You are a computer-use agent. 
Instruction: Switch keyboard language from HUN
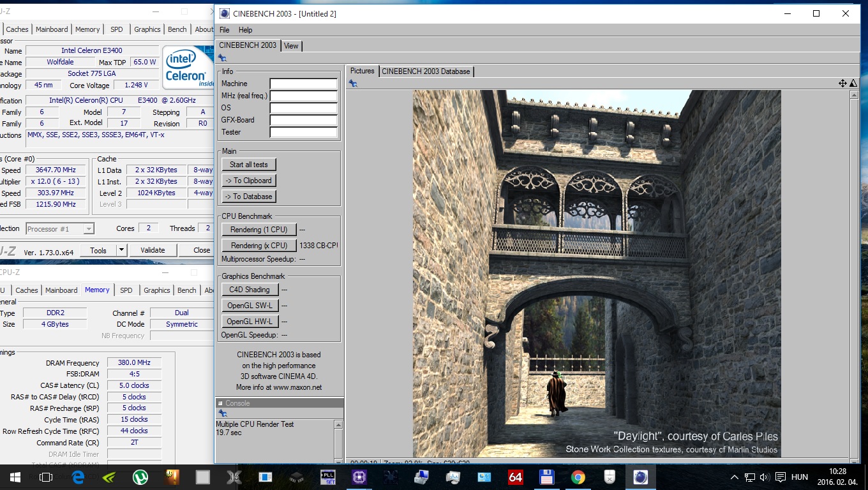799,477
